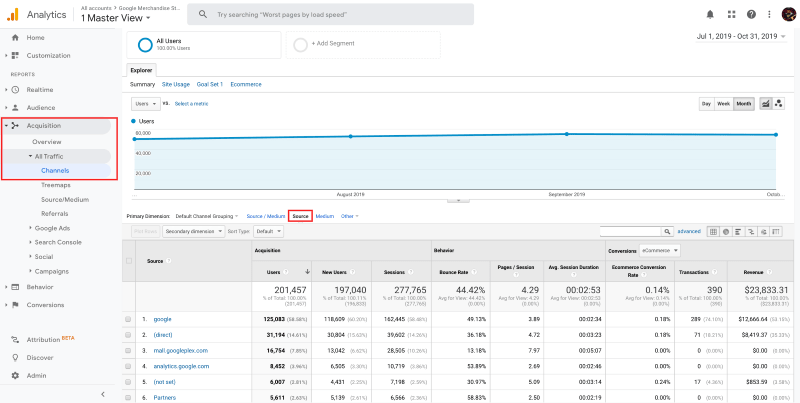Screen dimensions: 800x403
Task: Open Discover section
Action: click(x=40, y=358)
